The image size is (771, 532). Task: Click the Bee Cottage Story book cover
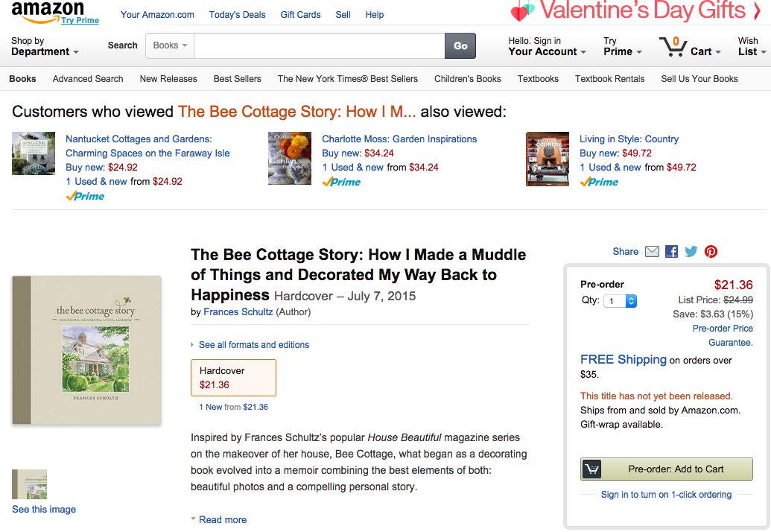coord(86,349)
